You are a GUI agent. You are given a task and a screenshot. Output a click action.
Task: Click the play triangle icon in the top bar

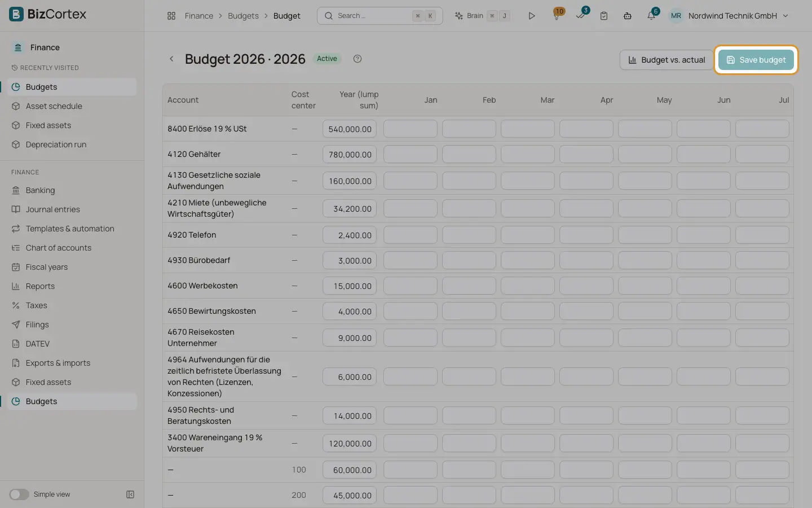(531, 16)
